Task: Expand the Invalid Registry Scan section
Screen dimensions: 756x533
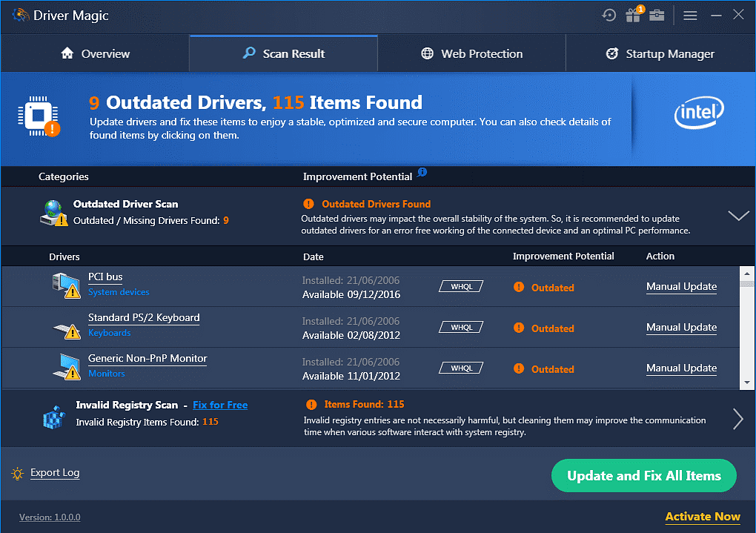Action: pyautogui.click(x=737, y=419)
